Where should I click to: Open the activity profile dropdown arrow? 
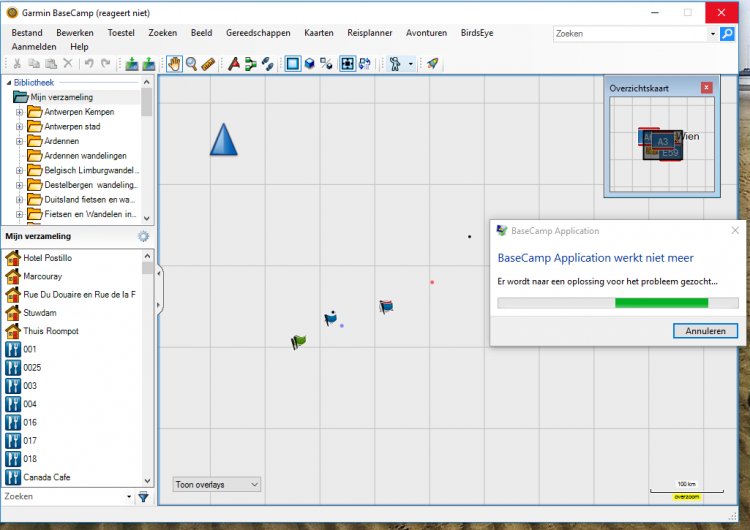point(410,64)
